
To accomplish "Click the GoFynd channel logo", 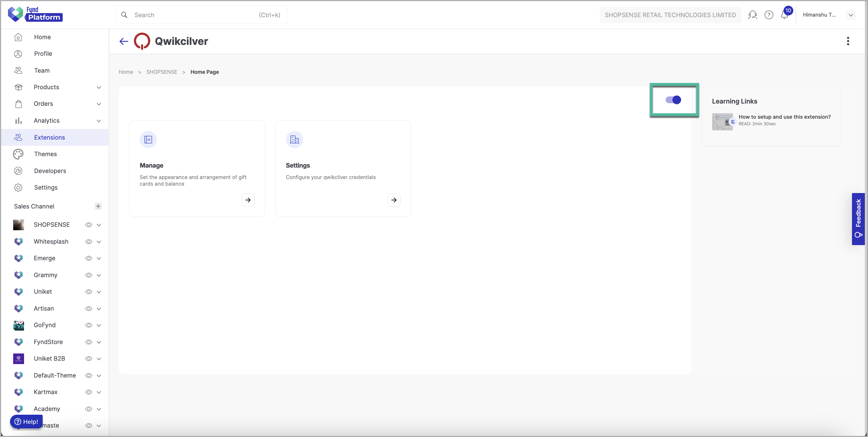I will pos(19,325).
